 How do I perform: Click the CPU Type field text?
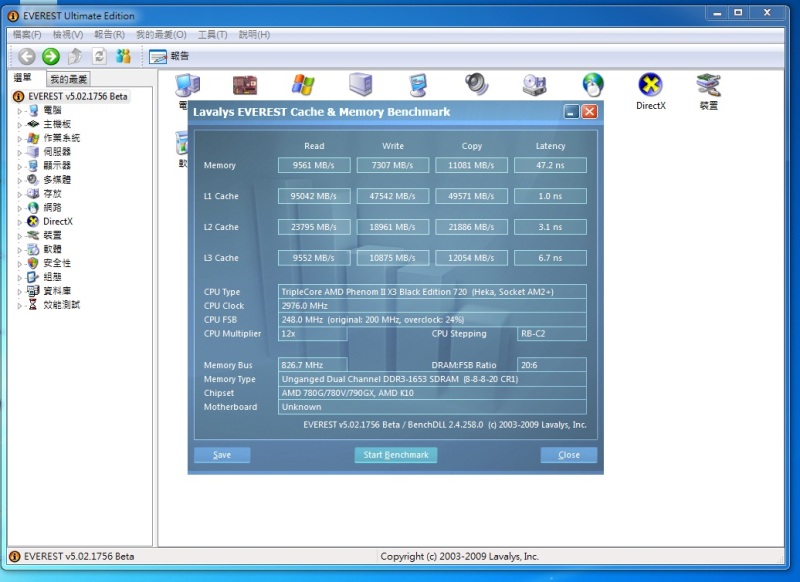[x=432, y=292]
